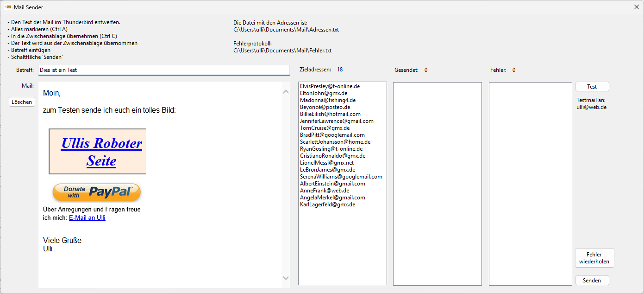Click the E-Mail an Ulli link
644x294 pixels.
tap(87, 217)
